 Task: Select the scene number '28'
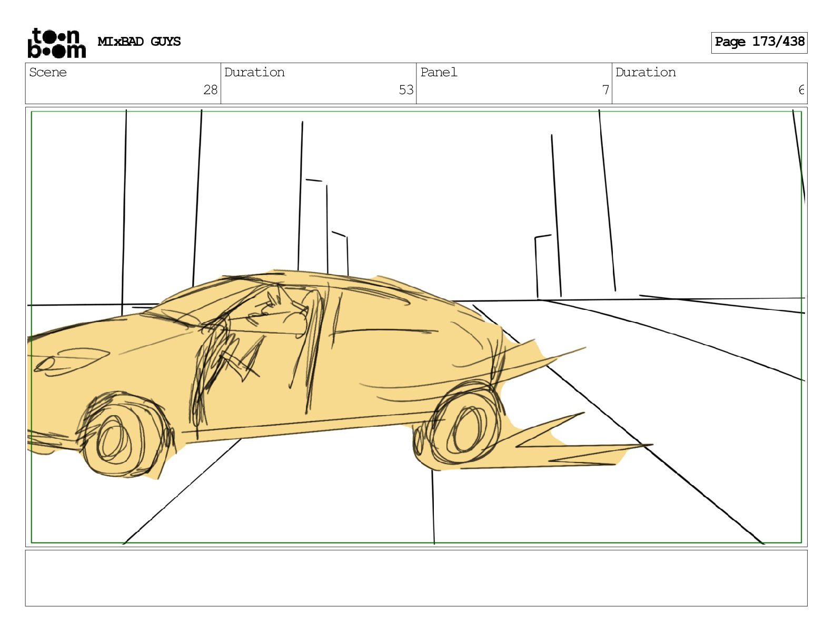click(x=211, y=90)
